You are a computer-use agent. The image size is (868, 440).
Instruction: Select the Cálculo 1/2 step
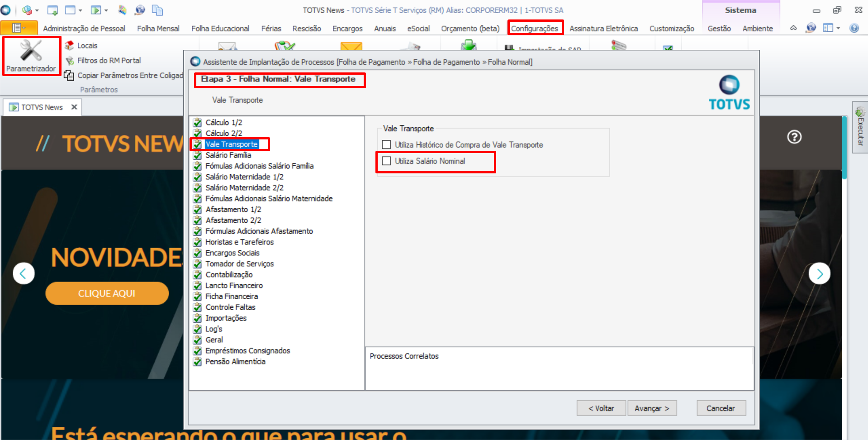click(223, 123)
